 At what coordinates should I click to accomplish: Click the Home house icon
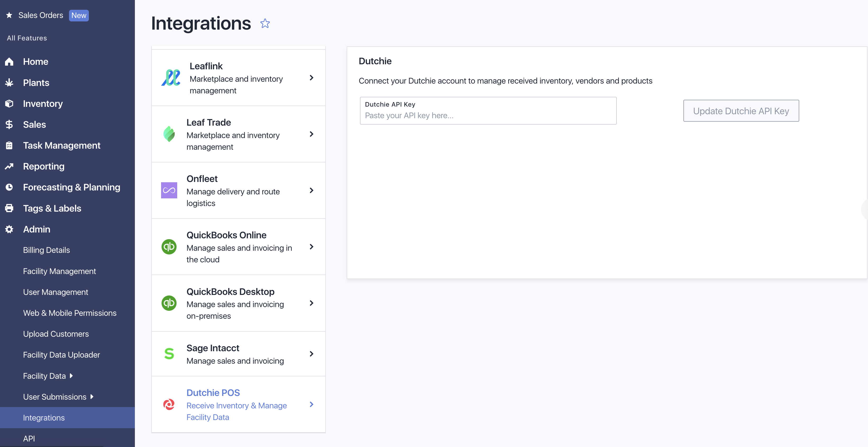click(x=10, y=62)
